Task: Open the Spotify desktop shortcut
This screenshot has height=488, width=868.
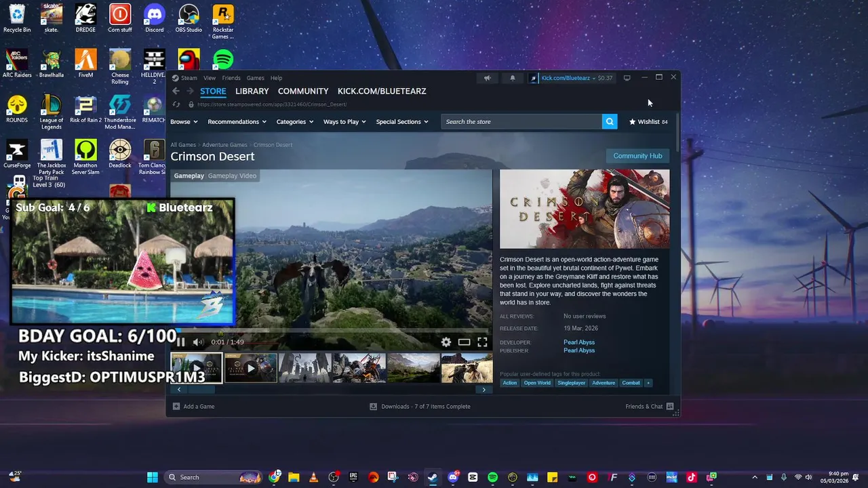Action: [x=223, y=60]
